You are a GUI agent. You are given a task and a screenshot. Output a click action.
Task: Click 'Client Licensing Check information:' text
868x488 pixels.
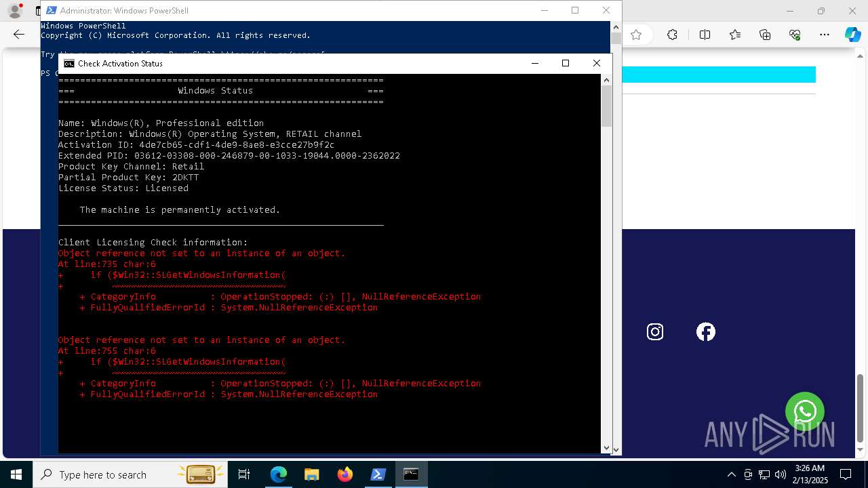153,243
